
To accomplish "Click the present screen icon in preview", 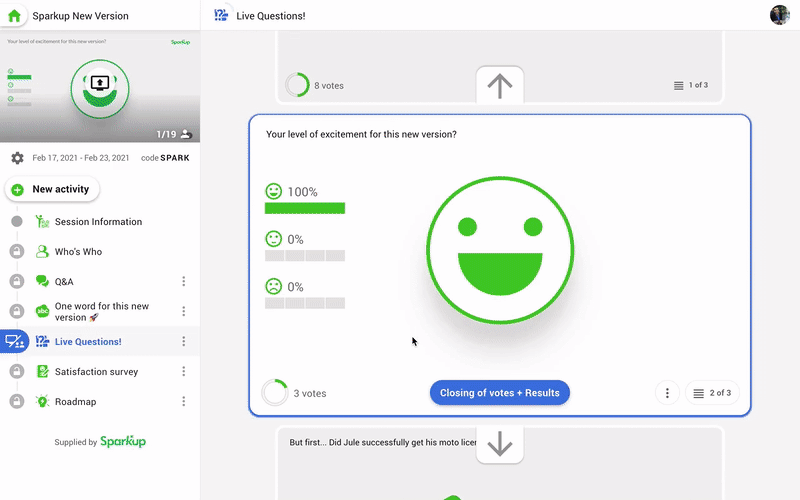I will pos(100,83).
